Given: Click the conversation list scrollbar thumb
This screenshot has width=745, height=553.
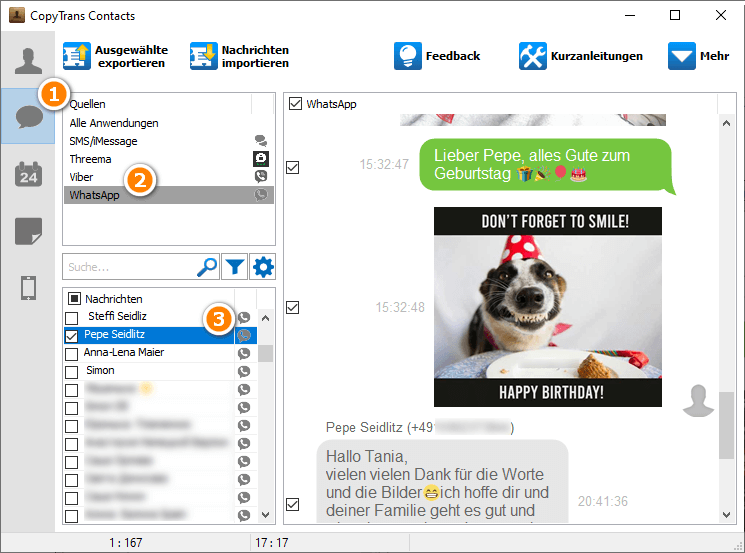Looking at the screenshot, I should click(266, 353).
